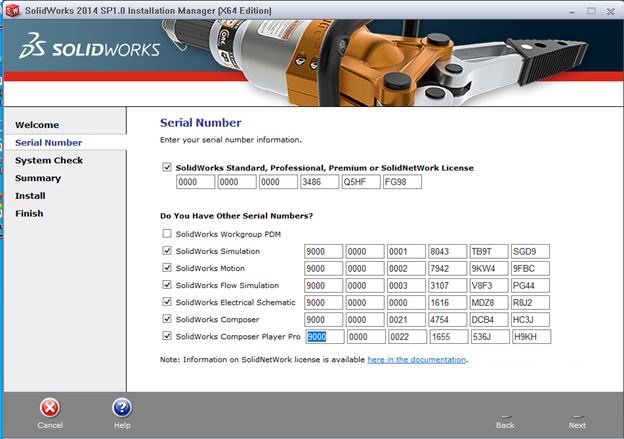Click the Composer serial field containing DCB4
The width and height of the screenshot is (624, 439).
coord(489,320)
